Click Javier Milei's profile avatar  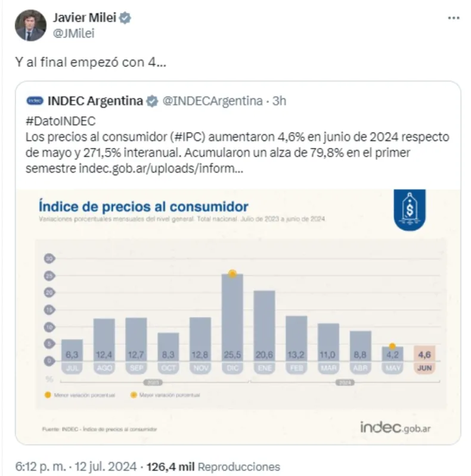[x=30, y=26]
